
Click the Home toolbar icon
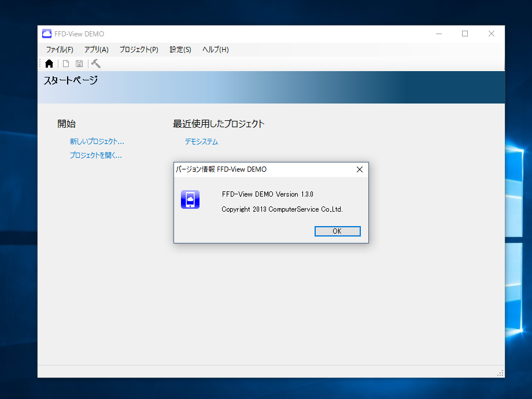(49, 64)
